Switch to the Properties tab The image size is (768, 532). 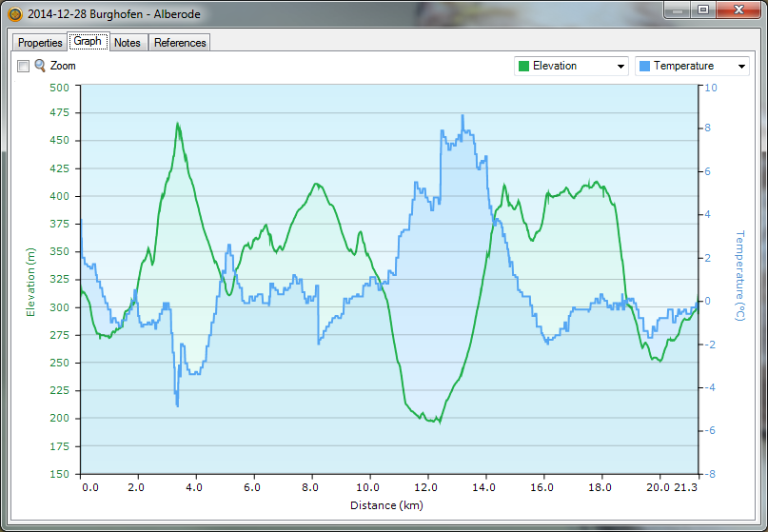point(40,43)
